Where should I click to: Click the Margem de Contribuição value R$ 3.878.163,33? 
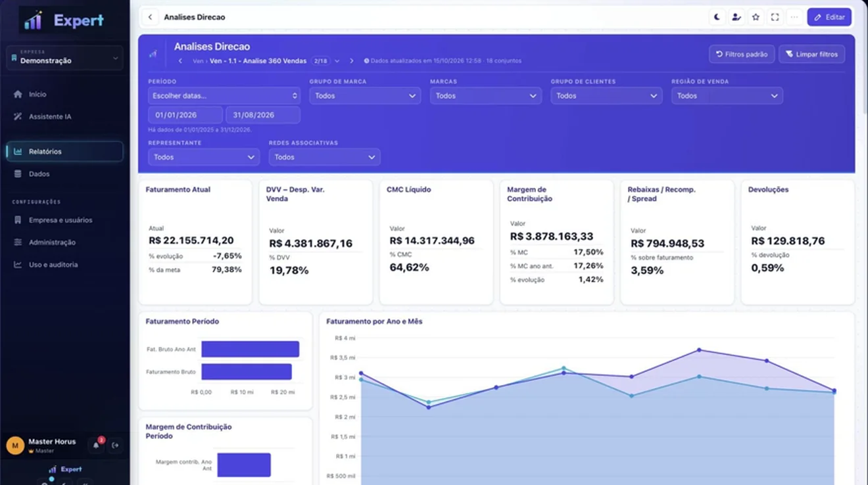552,236
